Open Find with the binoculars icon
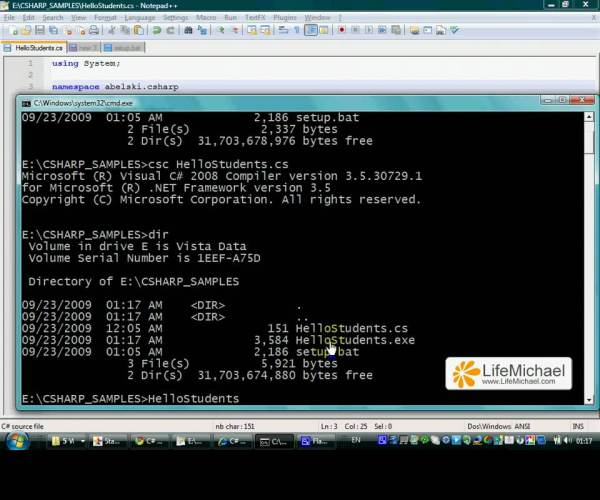The height and width of the screenshot is (500, 600). click(188, 30)
